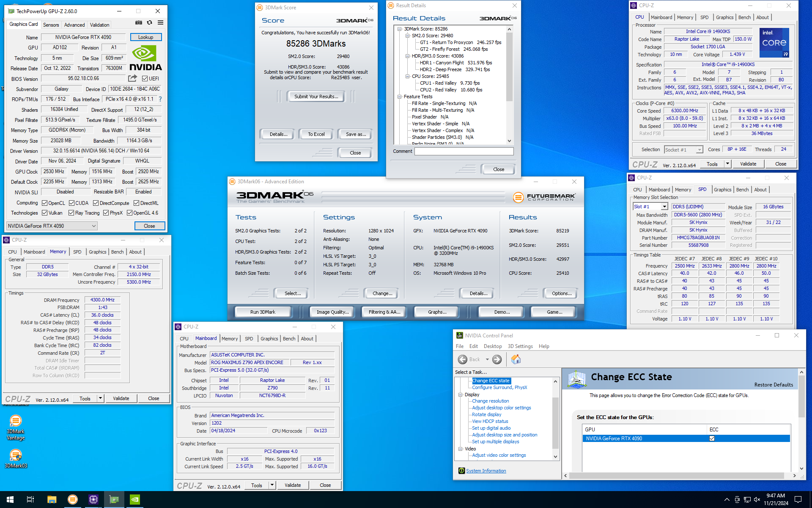
Task: Click Forward arrow in NVIDIA Control Panel
Action: tap(497, 359)
